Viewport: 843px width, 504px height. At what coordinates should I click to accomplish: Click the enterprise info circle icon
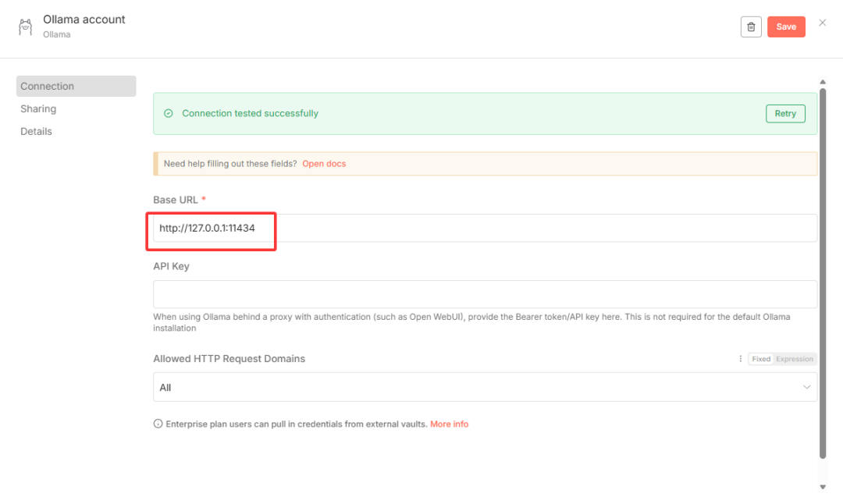tap(158, 424)
